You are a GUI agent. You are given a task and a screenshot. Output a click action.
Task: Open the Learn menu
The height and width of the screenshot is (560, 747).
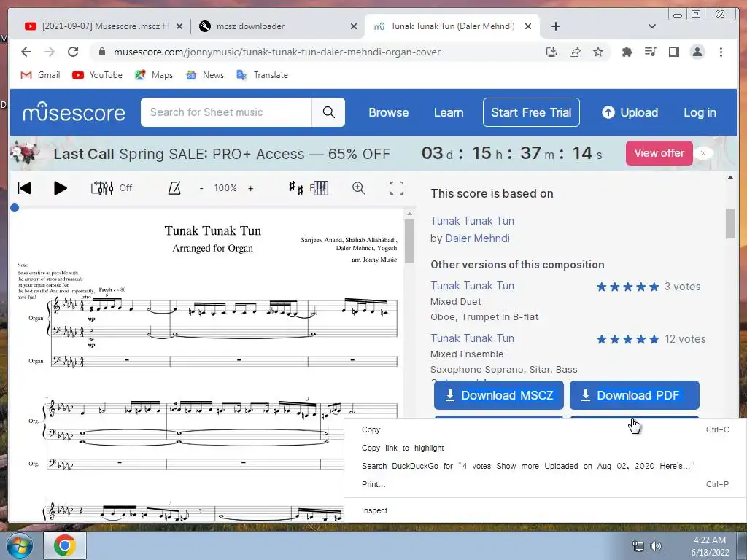click(449, 113)
